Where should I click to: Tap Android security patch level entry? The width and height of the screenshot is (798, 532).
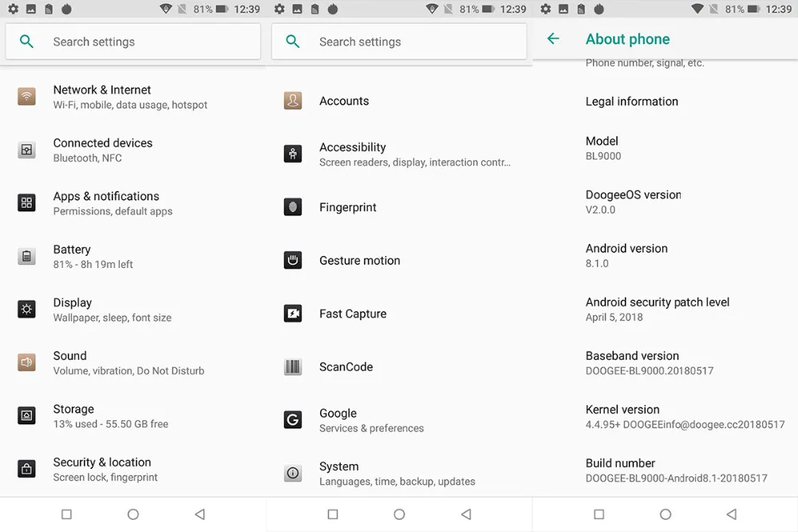666,309
